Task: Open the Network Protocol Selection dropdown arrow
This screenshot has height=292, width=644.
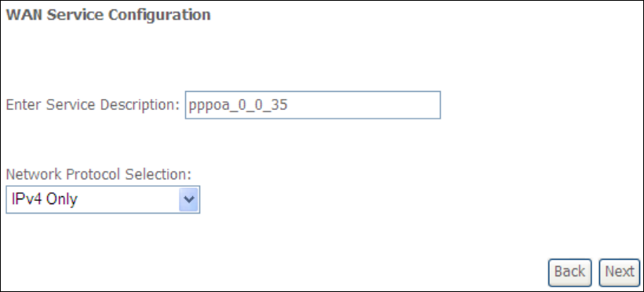Action: [x=188, y=199]
